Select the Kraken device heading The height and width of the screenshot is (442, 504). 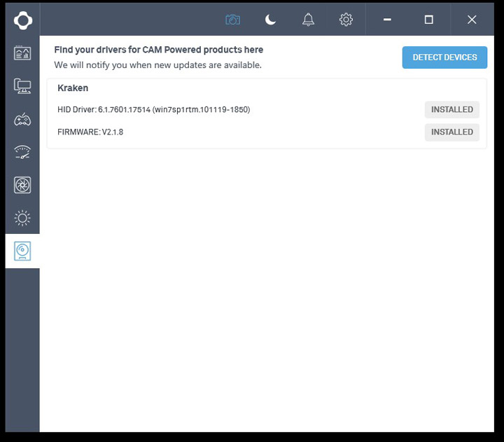[x=73, y=88]
